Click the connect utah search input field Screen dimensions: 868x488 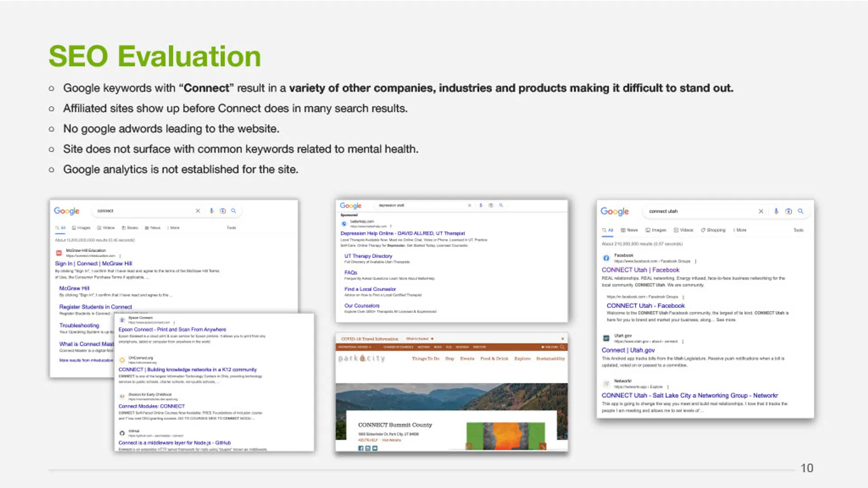[696, 211]
